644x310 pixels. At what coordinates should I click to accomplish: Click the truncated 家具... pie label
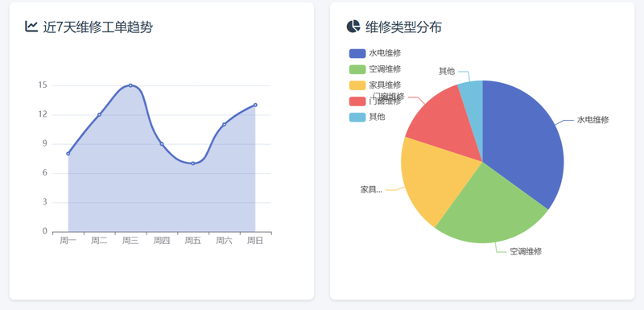tap(371, 190)
